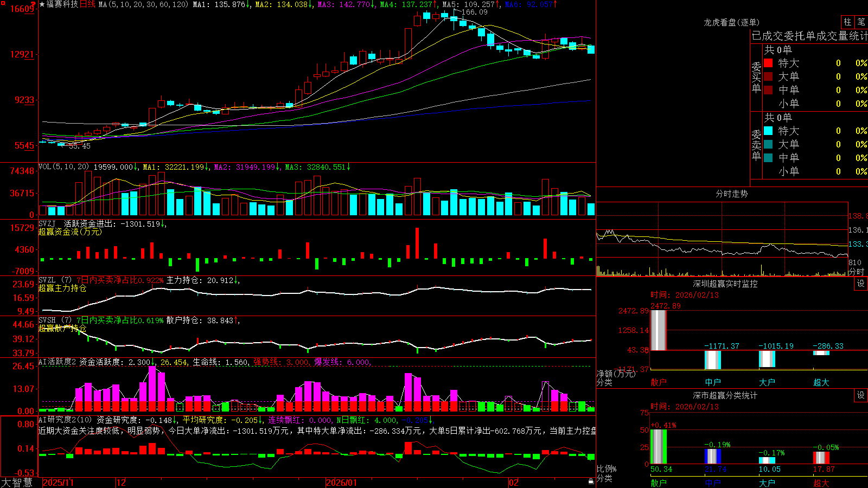The image size is (868, 488).
Task: Switch to 笔 (tick) display mode
Action: pyautogui.click(x=861, y=22)
